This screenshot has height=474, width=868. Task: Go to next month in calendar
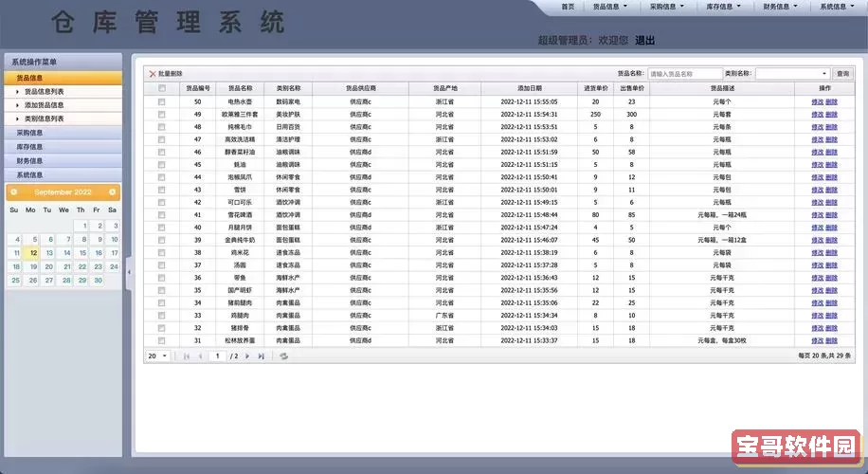click(x=113, y=192)
